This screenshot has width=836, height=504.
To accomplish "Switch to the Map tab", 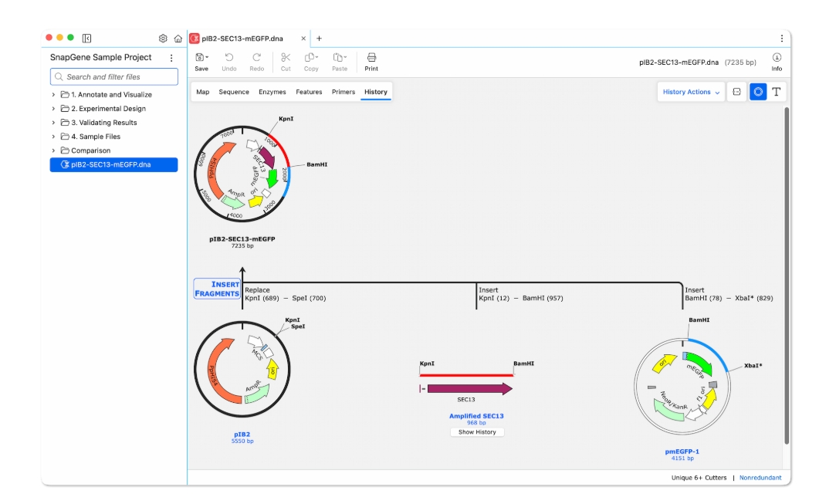I will tap(202, 92).
